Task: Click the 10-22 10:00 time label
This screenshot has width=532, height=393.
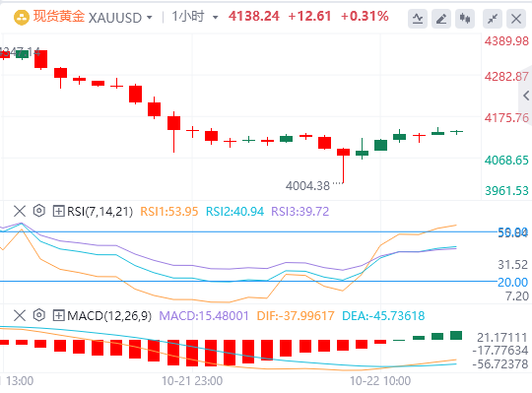Action: click(x=380, y=381)
